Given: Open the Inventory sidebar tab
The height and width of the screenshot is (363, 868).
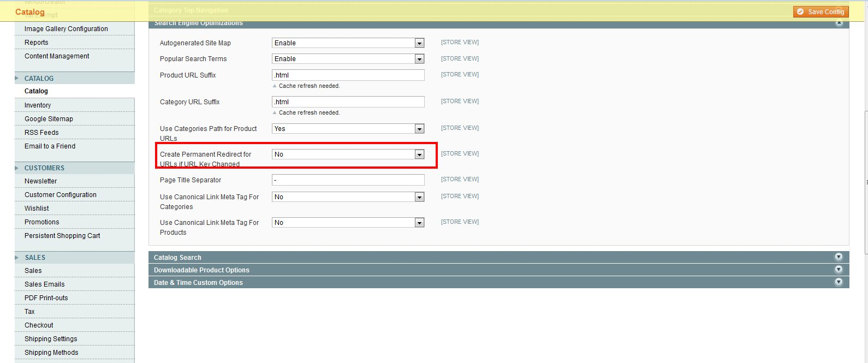Looking at the screenshot, I should [74, 105].
